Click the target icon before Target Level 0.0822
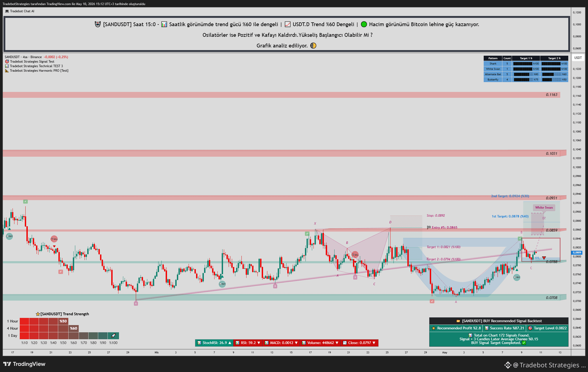The image size is (588, 372). click(x=530, y=328)
